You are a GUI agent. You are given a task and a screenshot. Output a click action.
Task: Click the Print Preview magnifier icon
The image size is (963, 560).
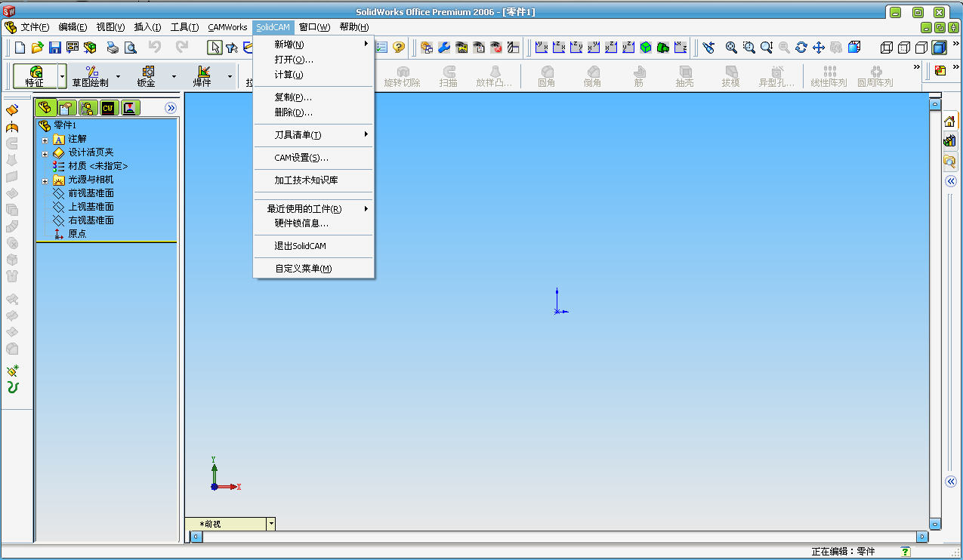coord(130,48)
